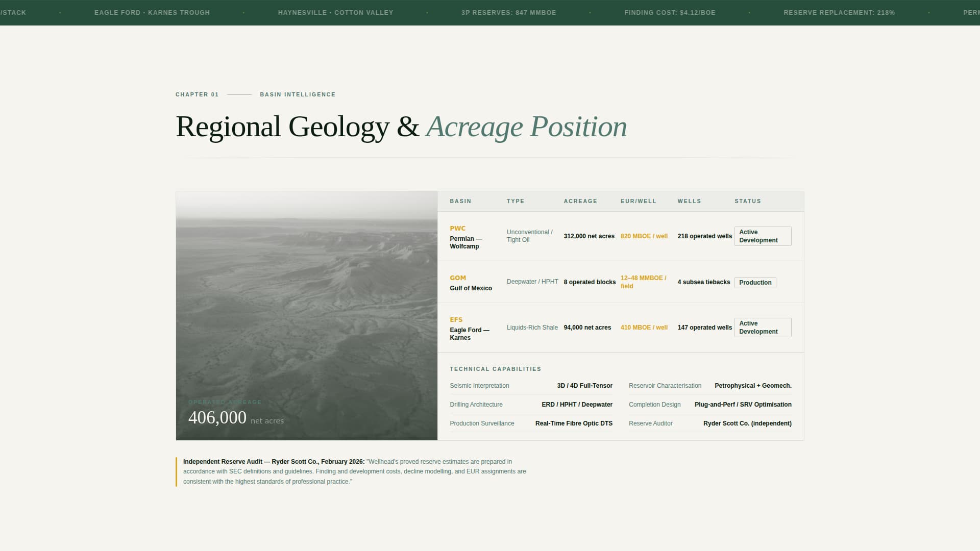This screenshot has width=980, height=551.
Task: Click the 312,000 net acres cell
Action: pos(589,236)
